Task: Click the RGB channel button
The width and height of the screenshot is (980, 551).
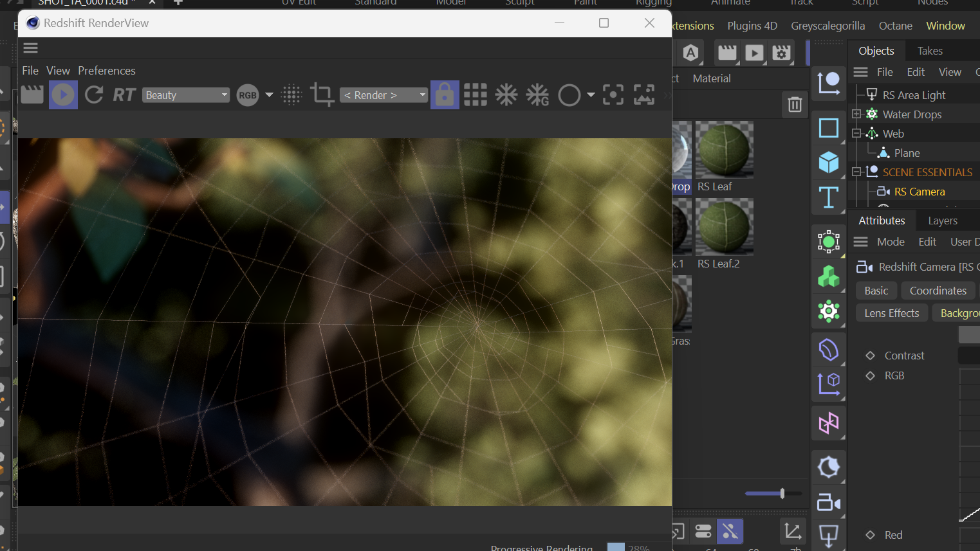Action: 248,95
